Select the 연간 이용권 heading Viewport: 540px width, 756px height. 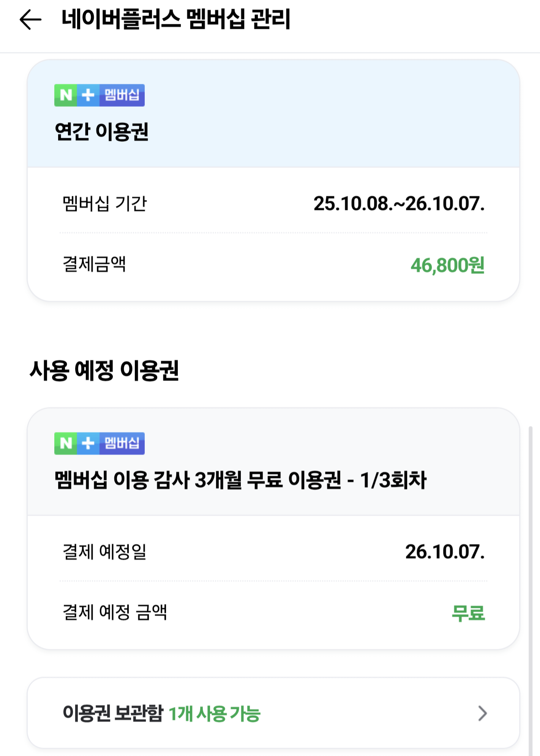click(x=101, y=132)
